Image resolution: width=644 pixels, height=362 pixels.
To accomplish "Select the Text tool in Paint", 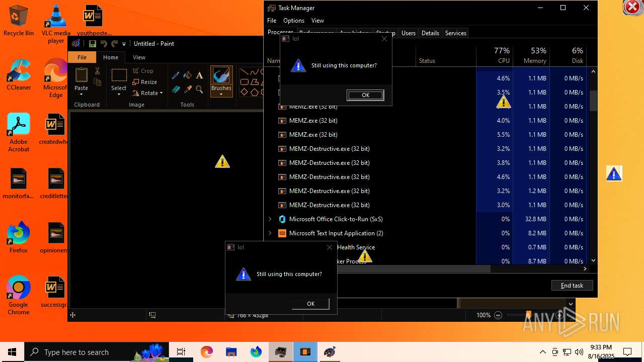I will [x=200, y=75].
